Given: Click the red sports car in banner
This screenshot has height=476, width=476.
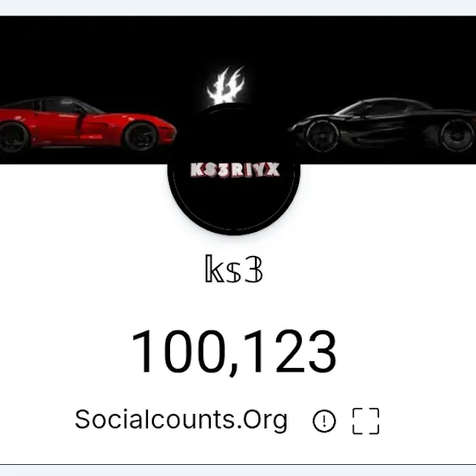Looking at the screenshot, I should (88, 124).
